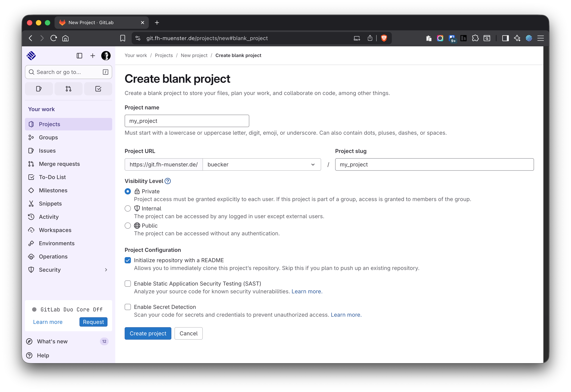Click the Brave Shields icon in address bar
Viewport: 571px width, 392px height.
point(384,38)
